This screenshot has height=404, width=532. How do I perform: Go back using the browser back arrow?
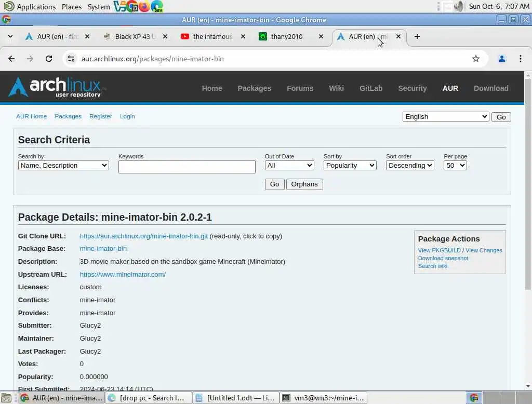(11, 59)
